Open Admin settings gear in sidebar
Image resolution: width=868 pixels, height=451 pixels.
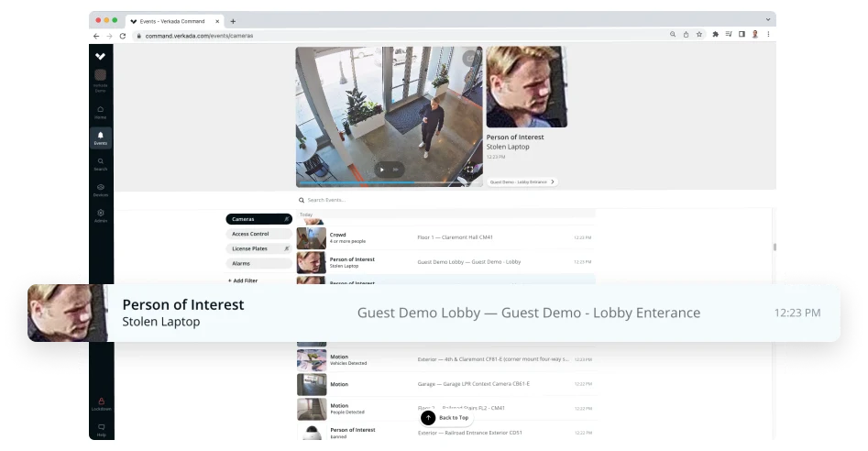tap(100, 215)
